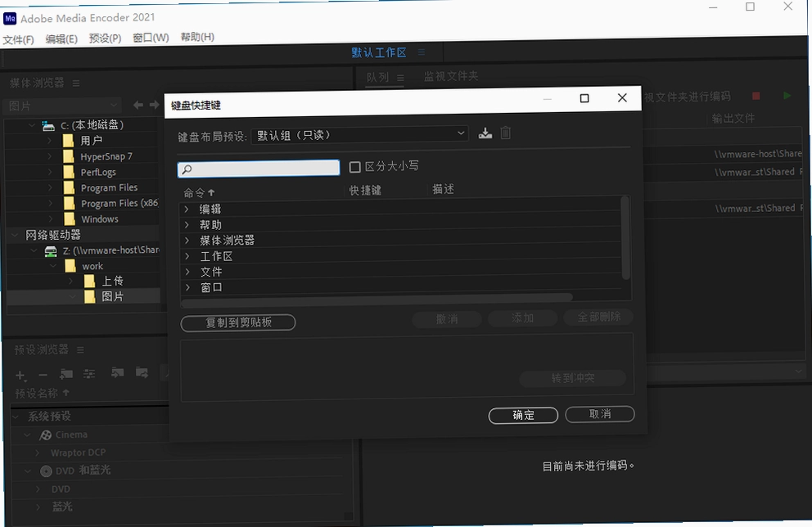Click the Cinema preset category icon
Viewport: 812px width, 527px height.
[x=46, y=435]
